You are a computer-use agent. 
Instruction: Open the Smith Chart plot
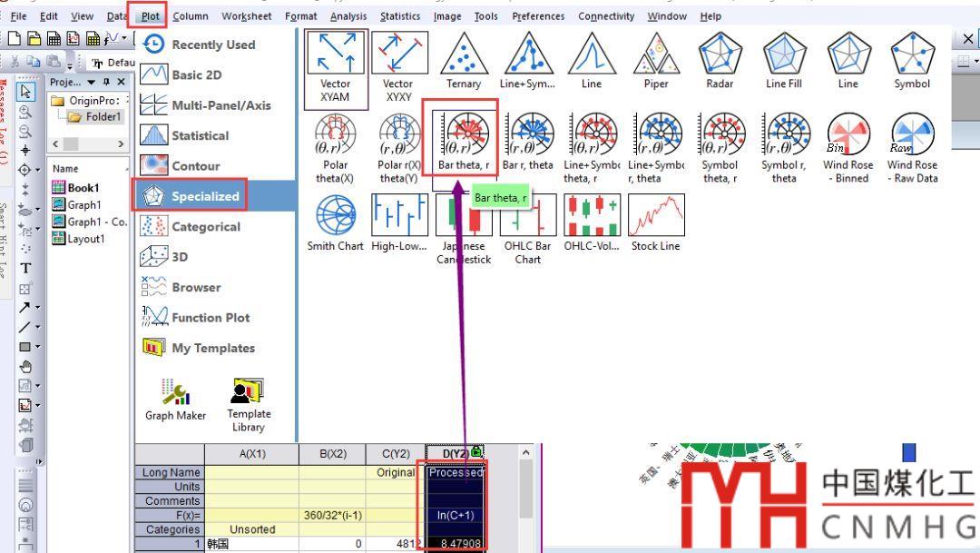point(335,222)
